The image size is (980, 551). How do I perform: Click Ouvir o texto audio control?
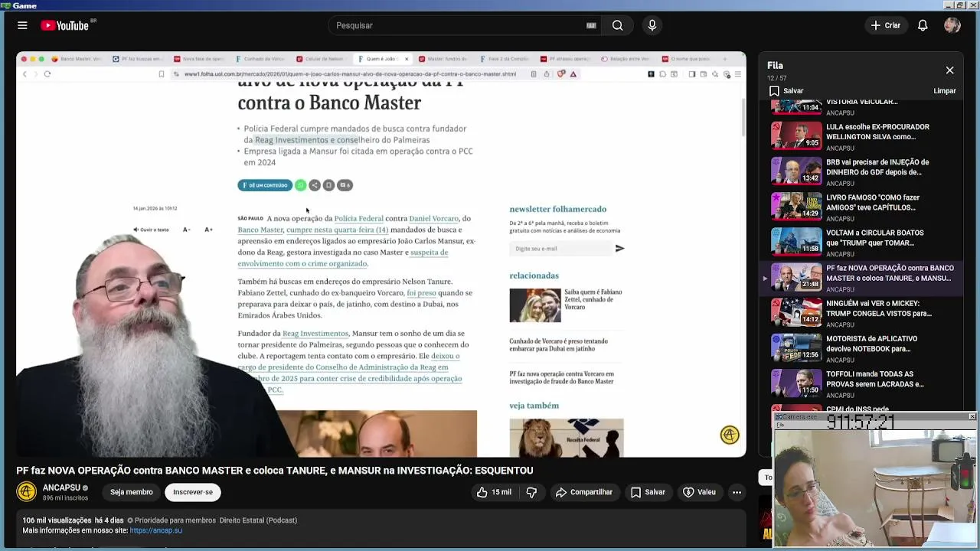[x=151, y=230]
